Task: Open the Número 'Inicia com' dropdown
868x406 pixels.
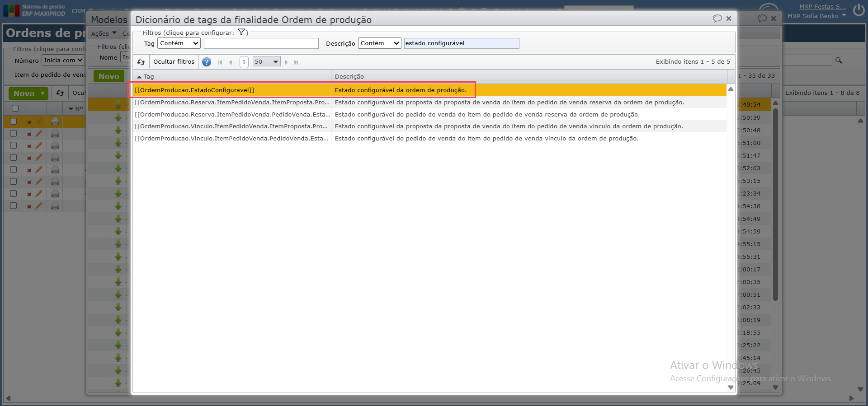Action: pos(63,60)
